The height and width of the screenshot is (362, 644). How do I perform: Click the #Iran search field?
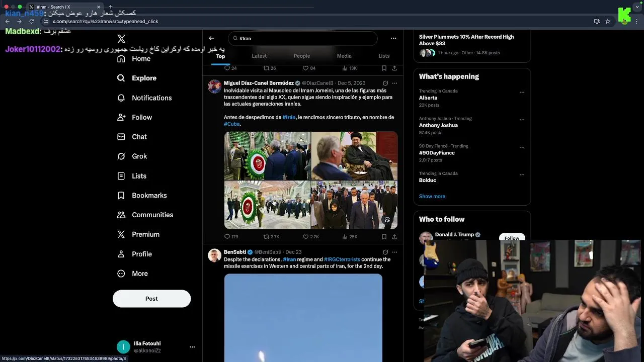click(x=302, y=38)
